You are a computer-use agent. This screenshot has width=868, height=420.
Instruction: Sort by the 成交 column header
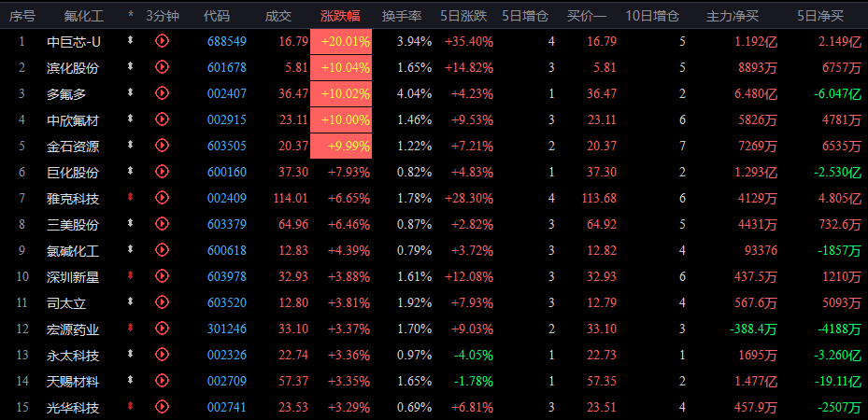click(x=278, y=16)
